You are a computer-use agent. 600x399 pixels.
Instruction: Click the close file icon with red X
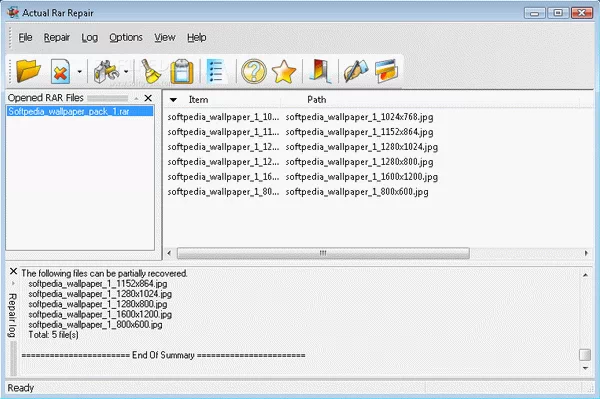point(60,71)
